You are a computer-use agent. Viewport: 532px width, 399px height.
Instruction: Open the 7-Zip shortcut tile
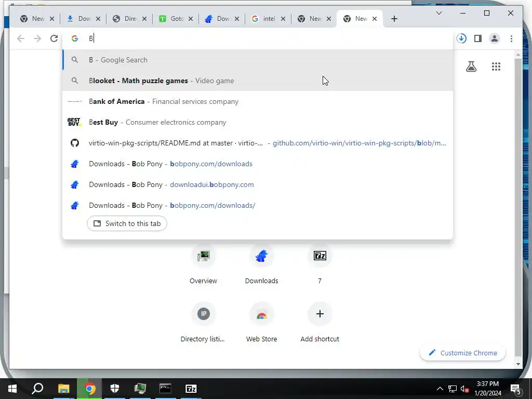(x=320, y=264)
